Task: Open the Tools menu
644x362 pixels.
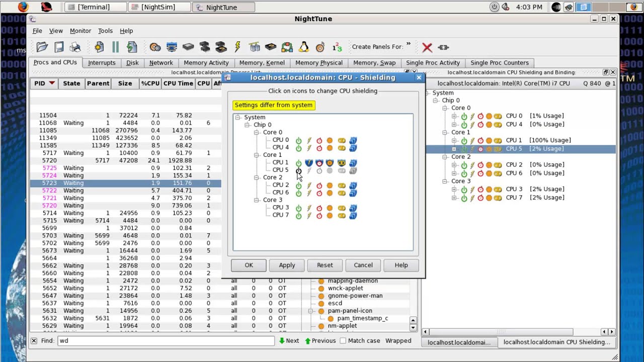Action: pyautogui.click(x=105, y=31)
